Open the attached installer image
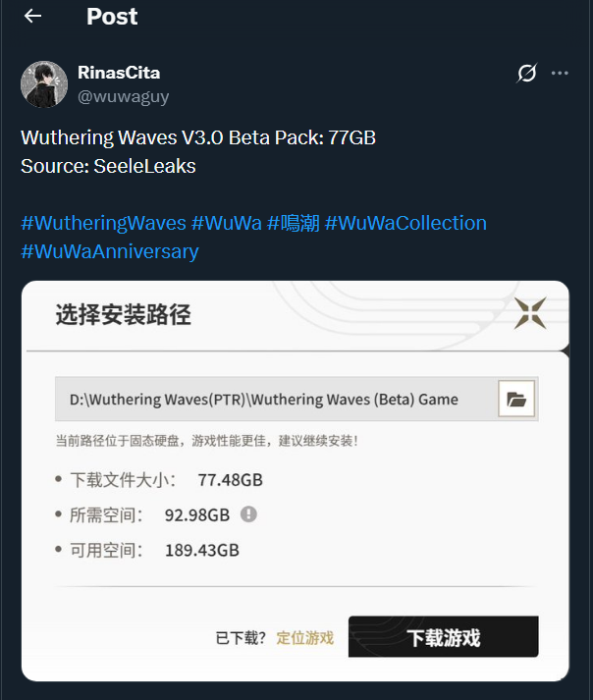The width and height of the screenshot is (593, 700). click(x=296, y=481)
